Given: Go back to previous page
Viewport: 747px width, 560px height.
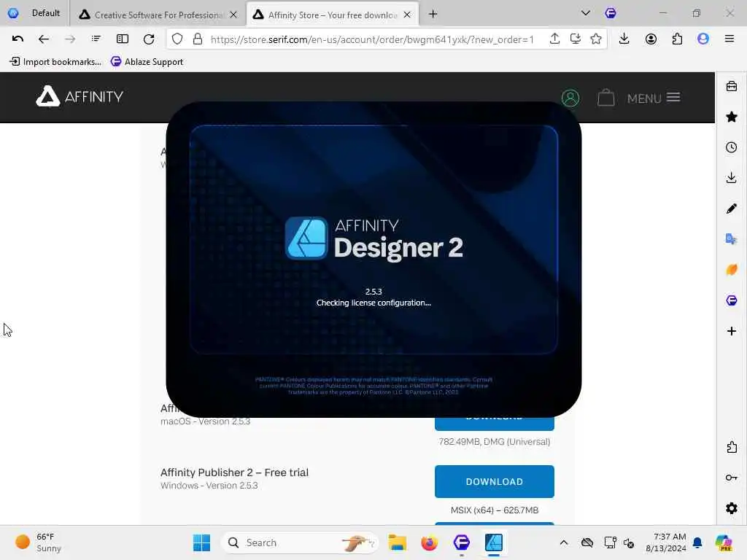Looking at the screenshot, I should (43, 39).
